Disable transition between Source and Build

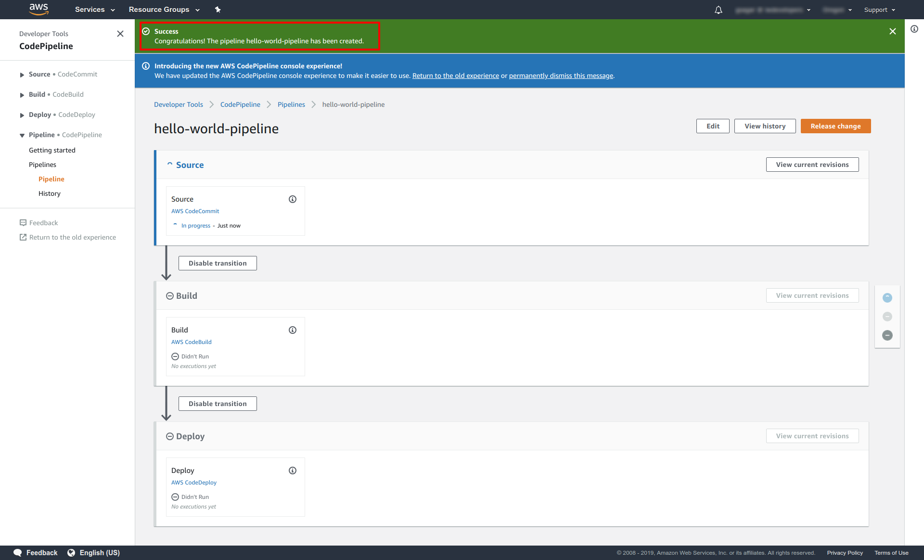[218, 263]
